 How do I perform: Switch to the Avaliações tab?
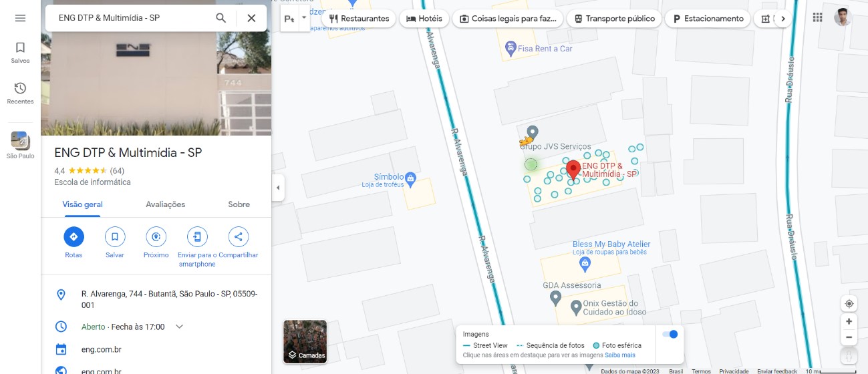click(165, 204)
